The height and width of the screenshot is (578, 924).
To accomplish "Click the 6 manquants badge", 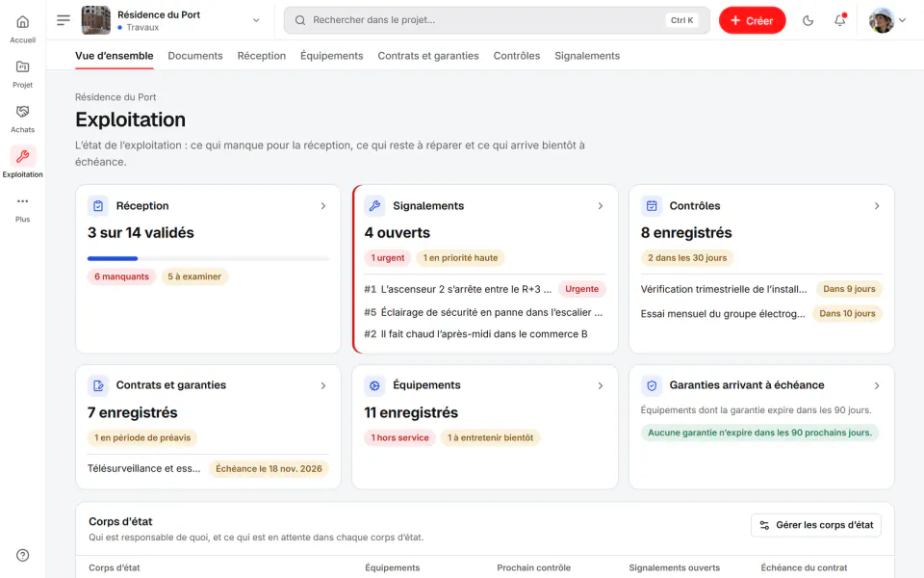I will pos(121,276).
